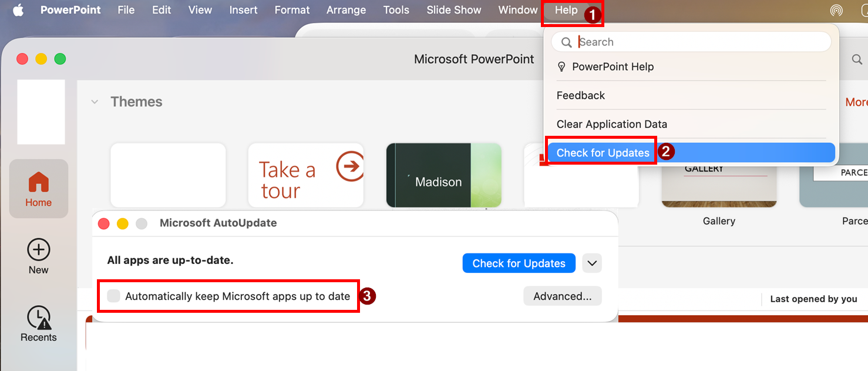Open the Recents list in sidebar
868x371 pixels.
click(39, 324)
